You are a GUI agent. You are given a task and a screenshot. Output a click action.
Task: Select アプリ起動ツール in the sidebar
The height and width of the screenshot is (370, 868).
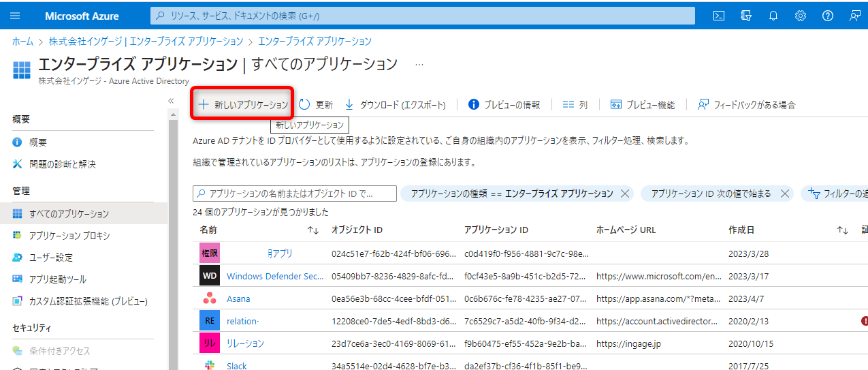point(84,279)
